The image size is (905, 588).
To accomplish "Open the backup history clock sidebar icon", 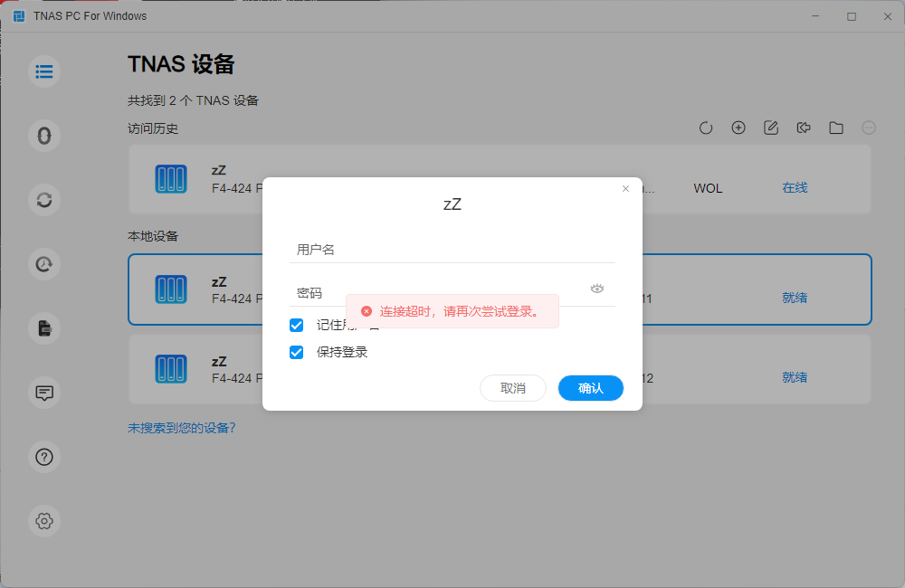I will 44,264.
